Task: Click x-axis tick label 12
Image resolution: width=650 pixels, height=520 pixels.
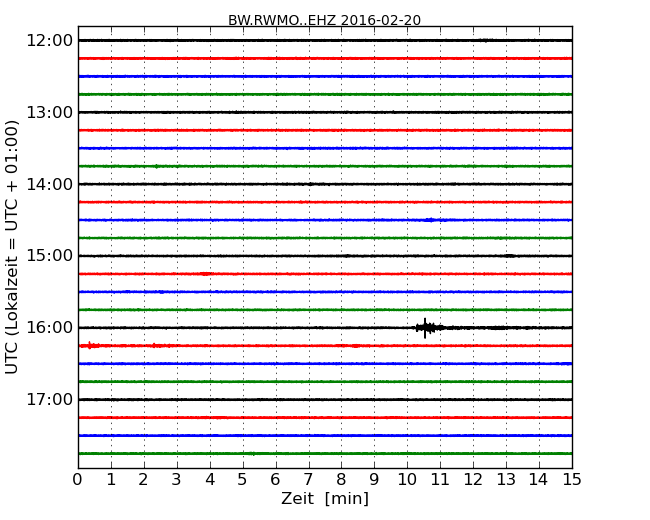Action: pyautogui.click(x=473, y=480)
